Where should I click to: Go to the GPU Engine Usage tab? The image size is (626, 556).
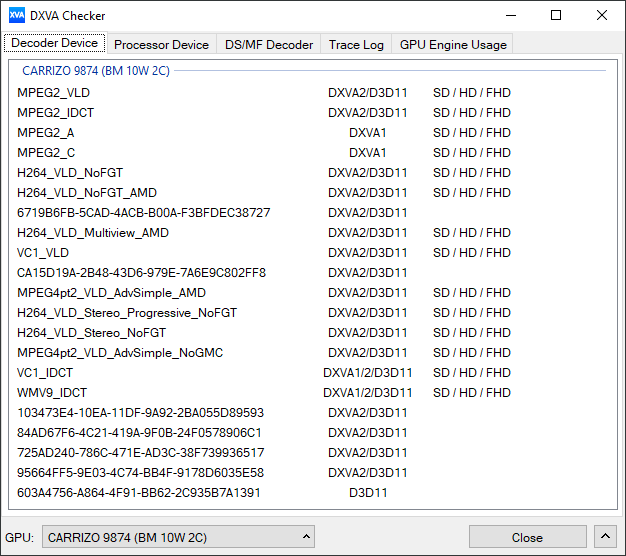click(x=453, y=44)
